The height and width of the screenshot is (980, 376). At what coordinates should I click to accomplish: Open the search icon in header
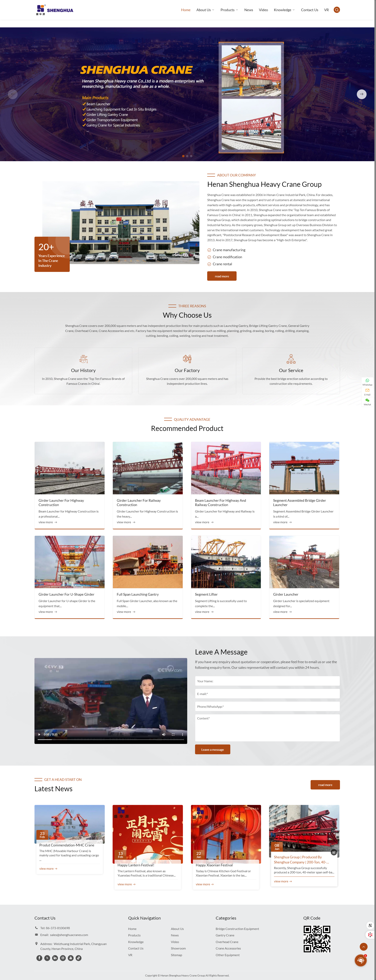click(336, 10)
